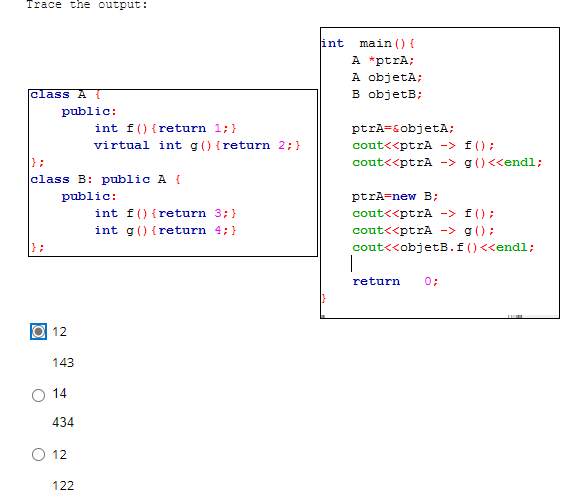Click the 'return 0;' line in main
Viewport: 587px width, 498px height.
coord(395,281)
